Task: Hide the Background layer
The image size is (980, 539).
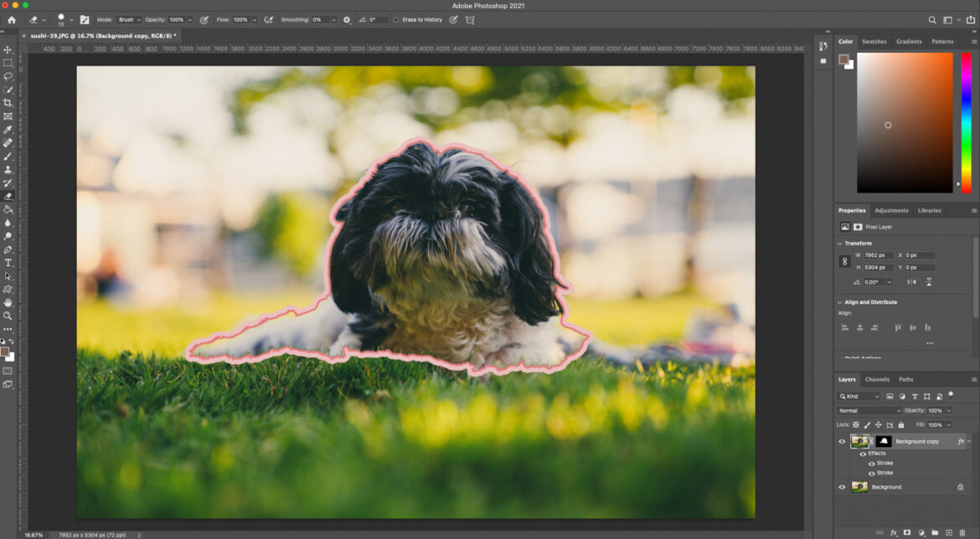Action: tap(842, 486)
